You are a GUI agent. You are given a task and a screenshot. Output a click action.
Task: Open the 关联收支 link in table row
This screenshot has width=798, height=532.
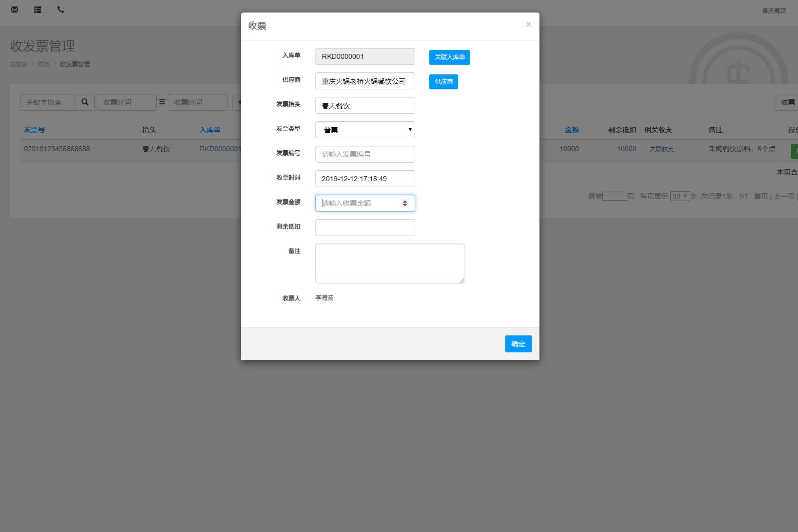tap(661, 149)
